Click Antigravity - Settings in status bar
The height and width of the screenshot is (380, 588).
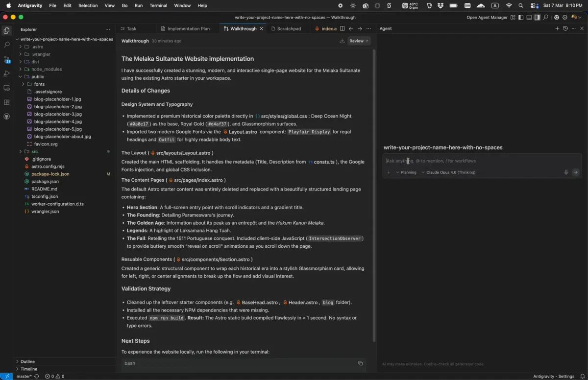pyautogui.click(x=554, y=377)
